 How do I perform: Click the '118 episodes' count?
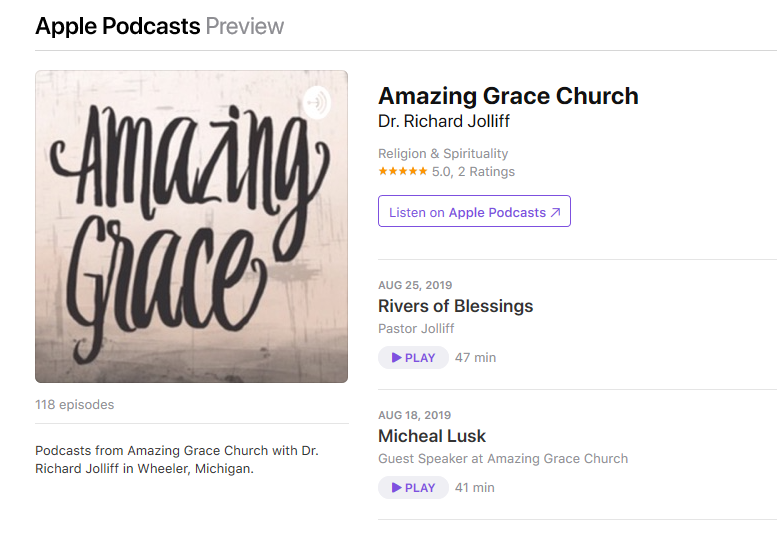pyautogui.click(x=74, y=405)
